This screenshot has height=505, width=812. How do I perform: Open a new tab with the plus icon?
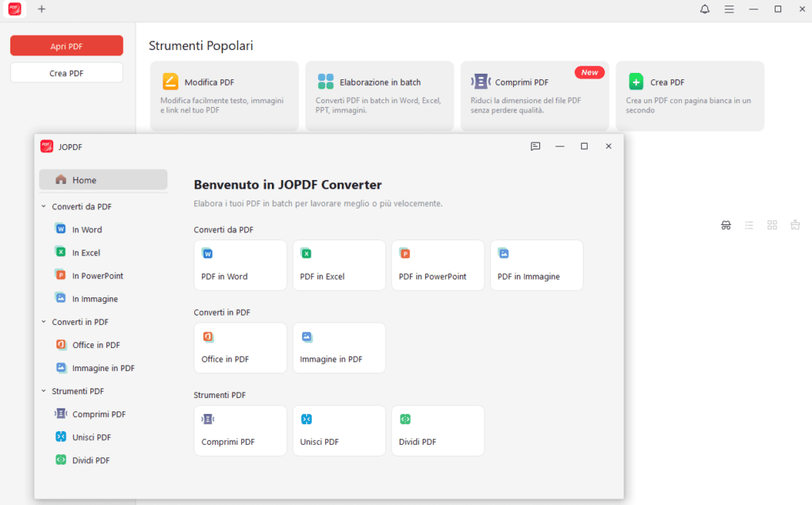click(41, 9)
